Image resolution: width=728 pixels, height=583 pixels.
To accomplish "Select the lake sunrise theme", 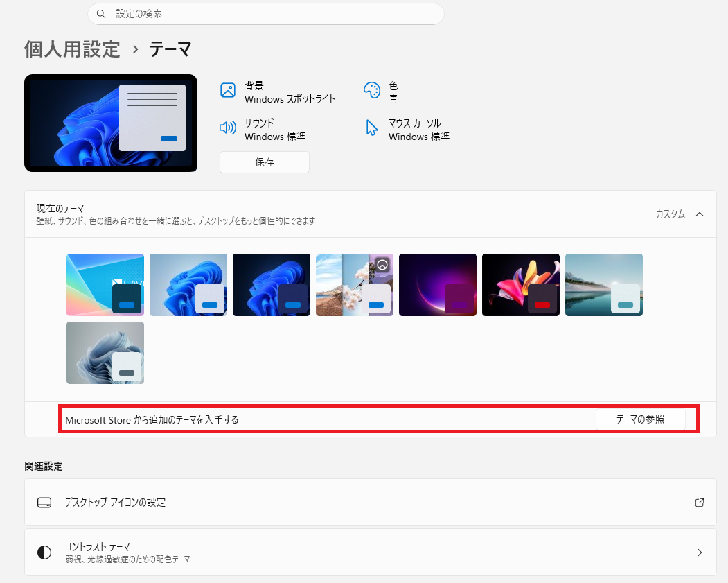I will tap(604, 285).
